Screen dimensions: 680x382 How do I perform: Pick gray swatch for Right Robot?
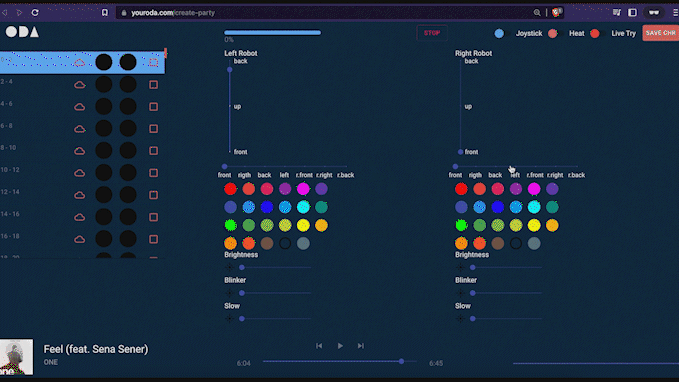[534, 243]
